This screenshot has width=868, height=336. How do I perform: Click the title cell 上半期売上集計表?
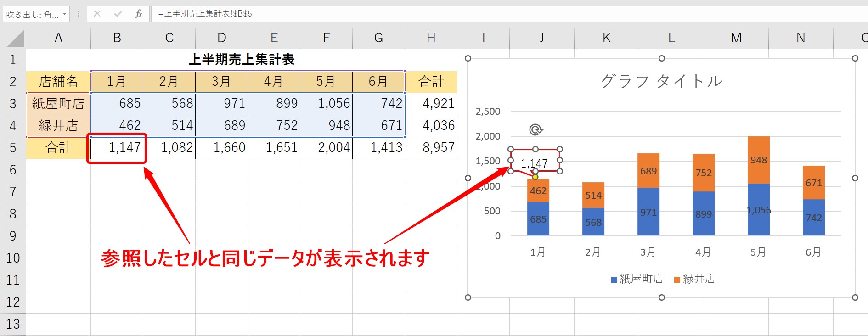click(242, 60)
